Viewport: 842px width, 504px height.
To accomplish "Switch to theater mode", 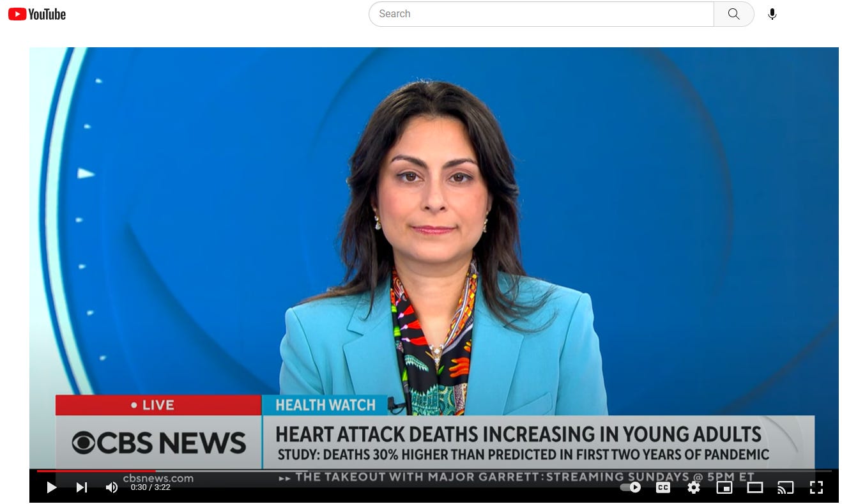I will pos(755,487).
